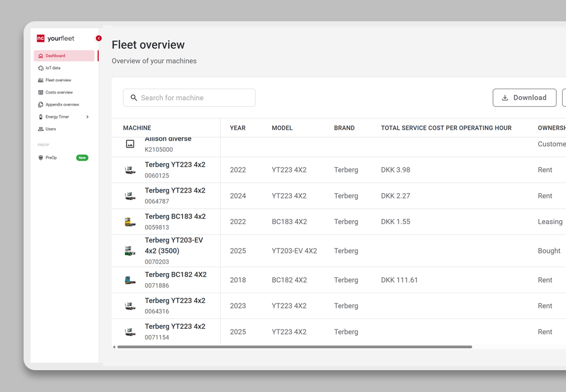The image size is (566, 392).
Task: Click scrollbar left arrow
Action: click(x=114, y=347)
